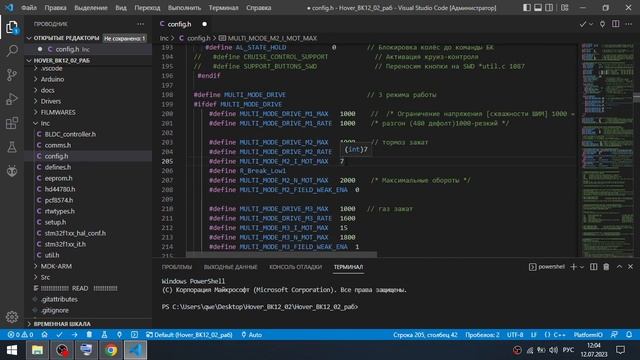Toggle secondary sidebar visibility layout button

click(x=549, y=8)
